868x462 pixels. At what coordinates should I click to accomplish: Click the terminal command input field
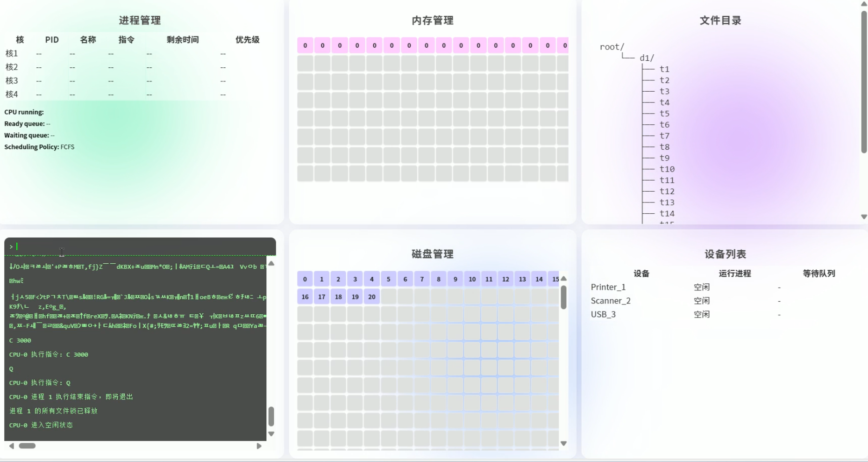[x=140, y=246]
